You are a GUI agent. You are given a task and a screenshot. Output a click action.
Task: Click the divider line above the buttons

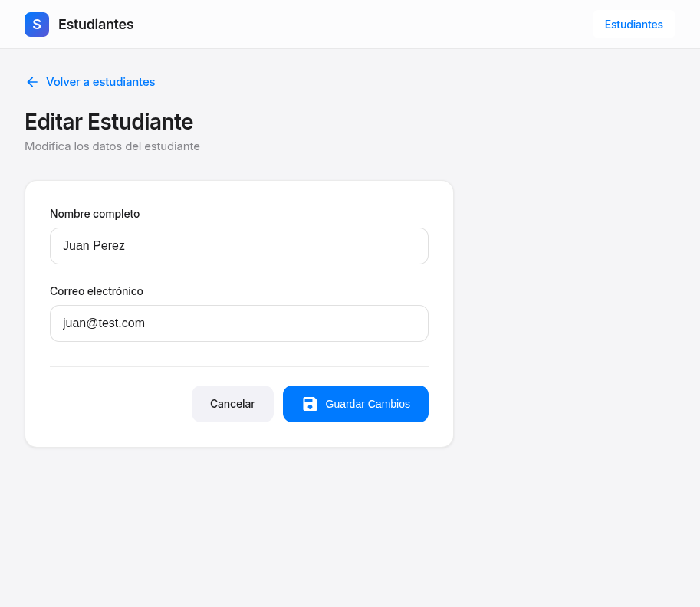(x=239, y=366)
